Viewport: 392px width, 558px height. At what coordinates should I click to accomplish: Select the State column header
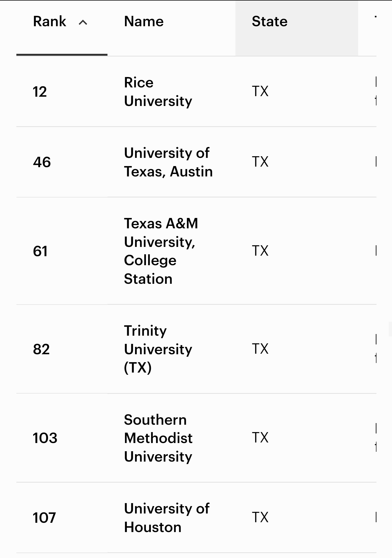pos(270,22)
